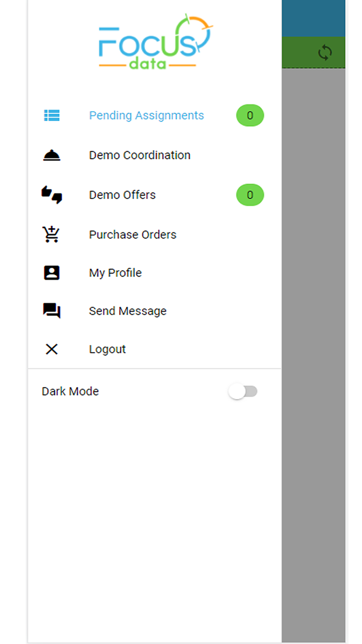Screen dimensions: 362x644
Task: Click the Demo Offers count badge
Action: [x=250, y=195]
